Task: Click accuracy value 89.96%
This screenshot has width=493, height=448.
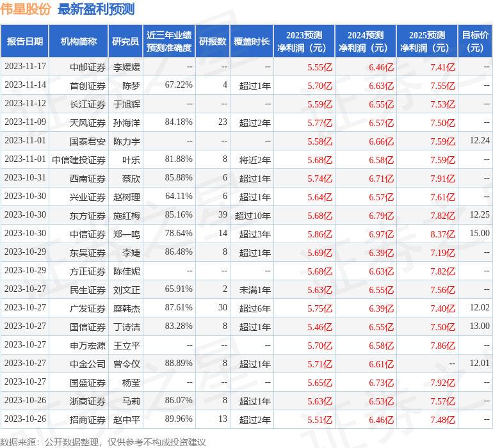Action: [x=179, y=419]
